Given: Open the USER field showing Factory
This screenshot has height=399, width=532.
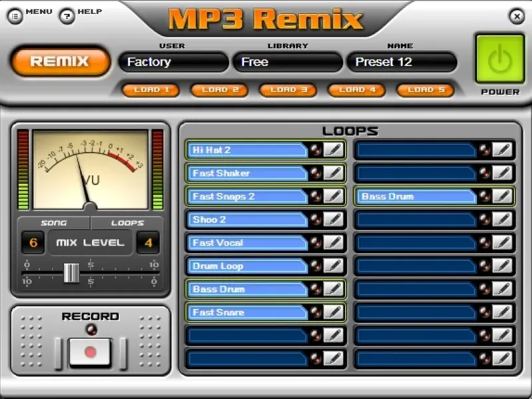Looking at the screenshot, I should coord(174,62).
